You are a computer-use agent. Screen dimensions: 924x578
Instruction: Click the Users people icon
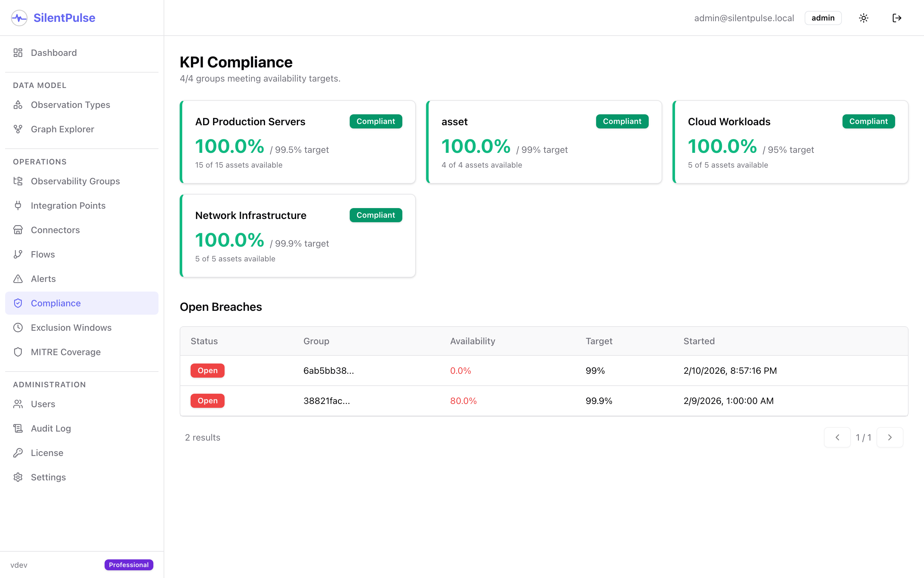coord(18,404)
